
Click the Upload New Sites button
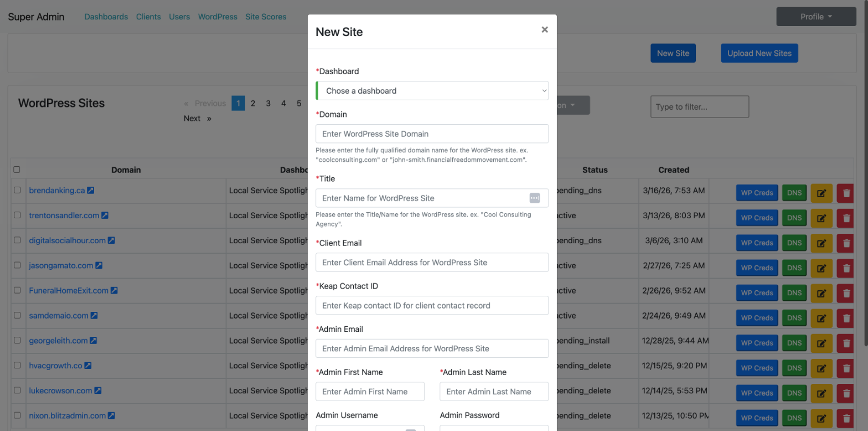point(759,53)
